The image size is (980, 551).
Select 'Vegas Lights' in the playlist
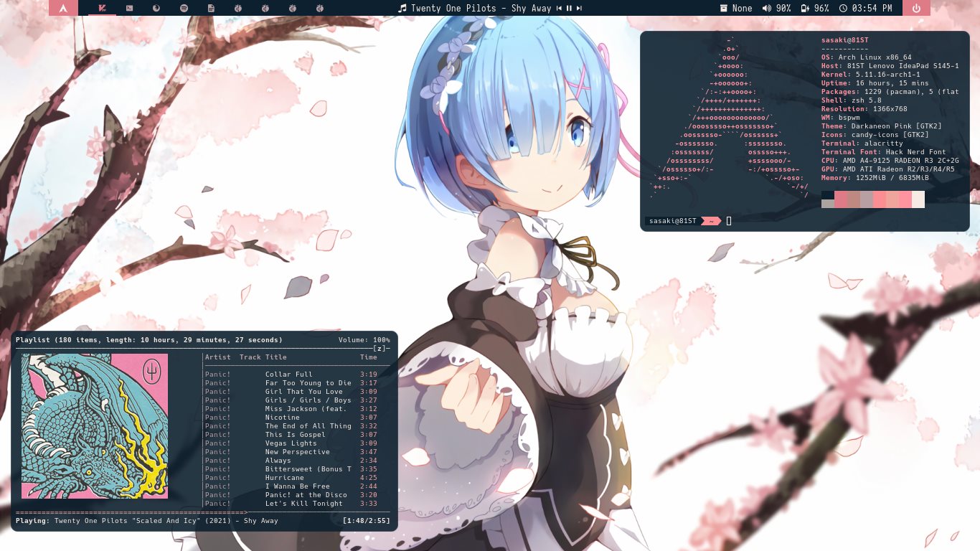(291, 443)
